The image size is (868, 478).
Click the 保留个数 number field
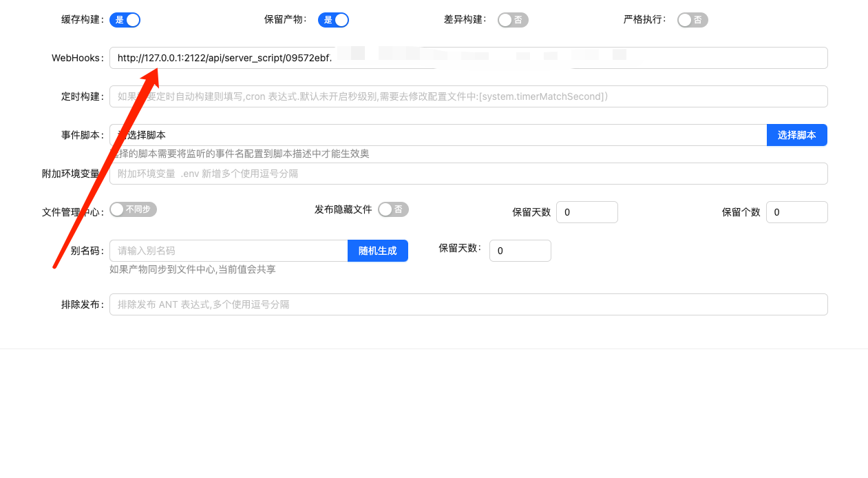[x=796, y=212]
